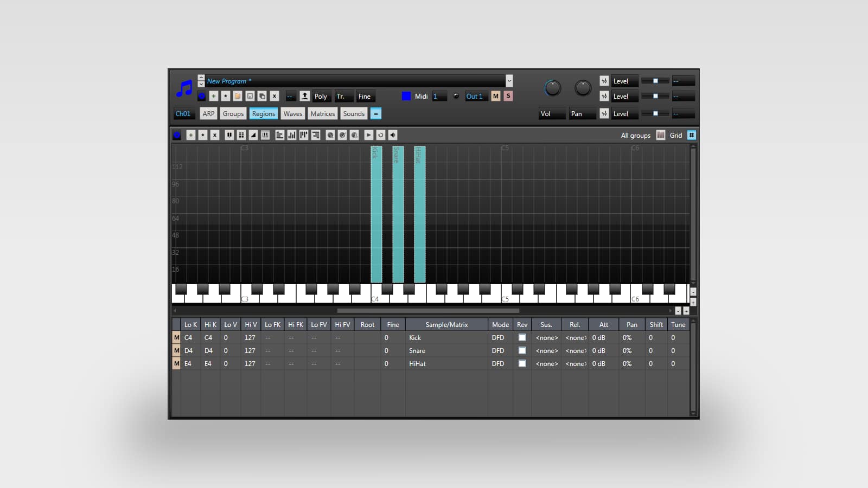Click the Ch01 channel button
The height and width of the screenshot is (488, 868).
[x=183, y=113]
